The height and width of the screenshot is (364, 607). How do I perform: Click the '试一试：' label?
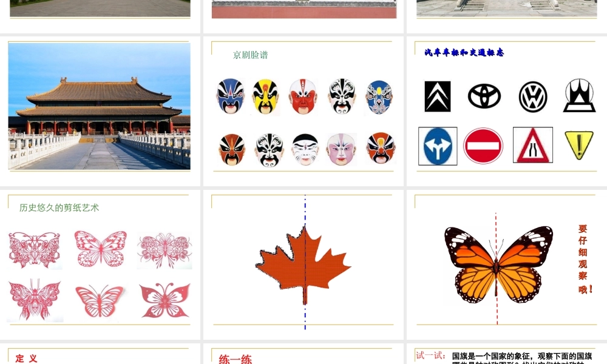431,356
